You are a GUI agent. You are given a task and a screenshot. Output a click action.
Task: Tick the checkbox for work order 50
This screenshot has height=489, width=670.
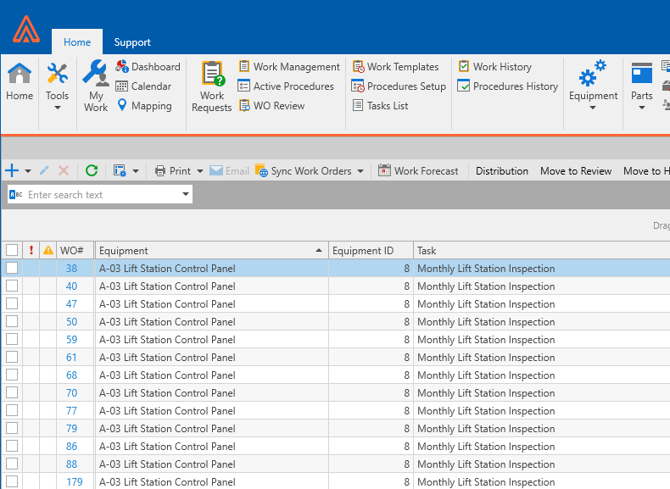click(12, 322)
